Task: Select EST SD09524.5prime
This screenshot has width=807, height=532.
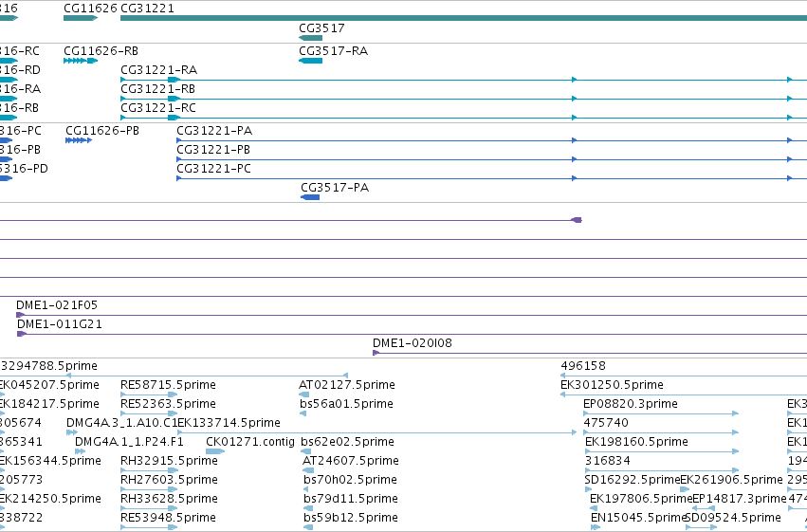Action: point(733,518)
